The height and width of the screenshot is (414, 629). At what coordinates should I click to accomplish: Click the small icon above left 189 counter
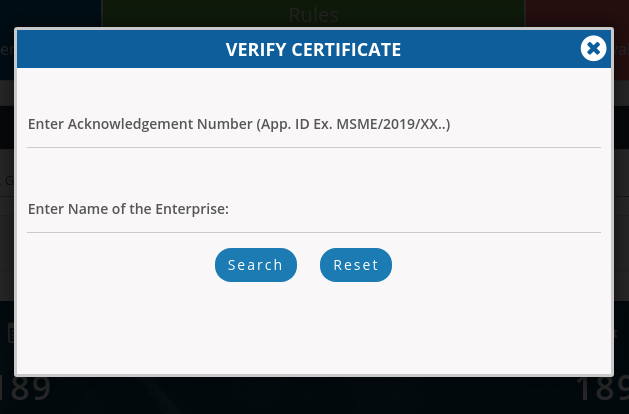pos(10,333)
